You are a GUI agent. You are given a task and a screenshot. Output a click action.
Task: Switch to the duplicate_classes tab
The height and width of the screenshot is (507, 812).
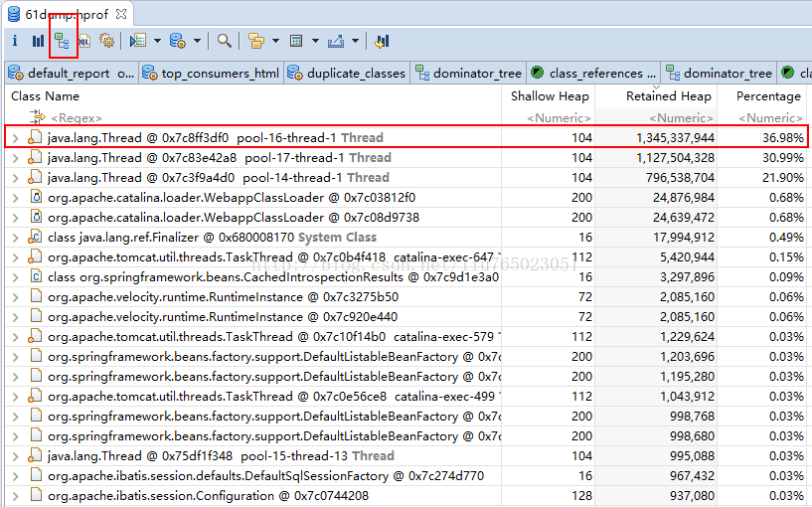coord(356,73)
